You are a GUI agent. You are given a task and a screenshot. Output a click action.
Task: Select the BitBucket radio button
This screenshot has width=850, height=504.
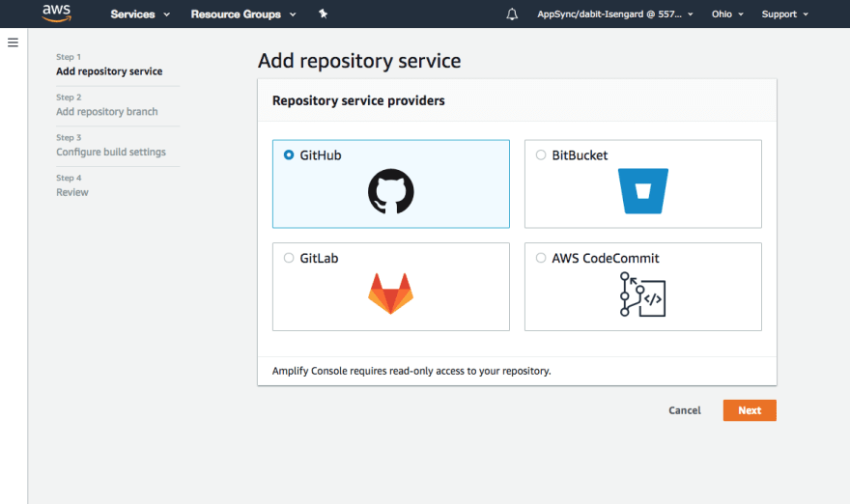tap(541, 155)
